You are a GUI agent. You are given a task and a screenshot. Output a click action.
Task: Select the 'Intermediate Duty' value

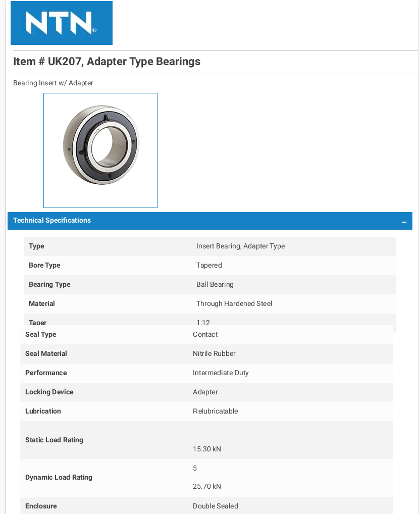tap(221, 373)
